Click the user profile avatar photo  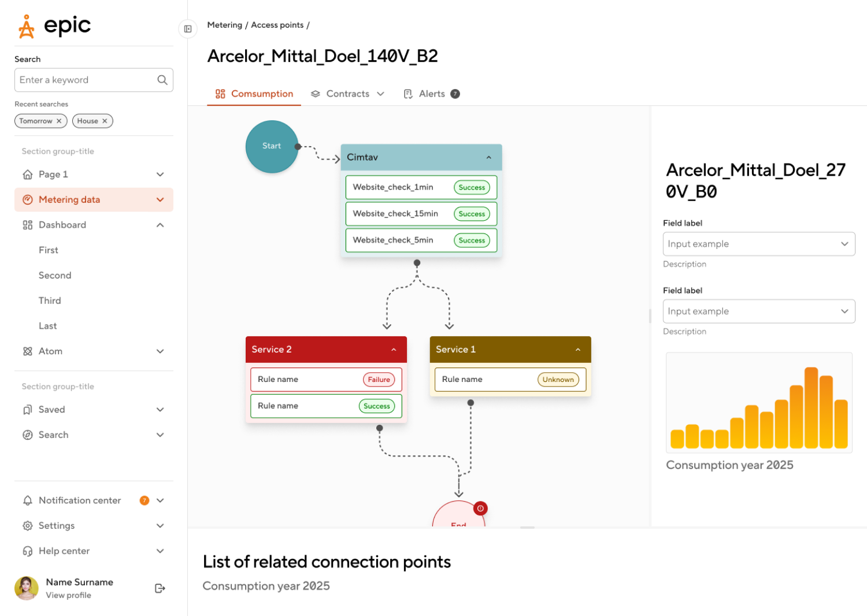[x=26, y=588]
